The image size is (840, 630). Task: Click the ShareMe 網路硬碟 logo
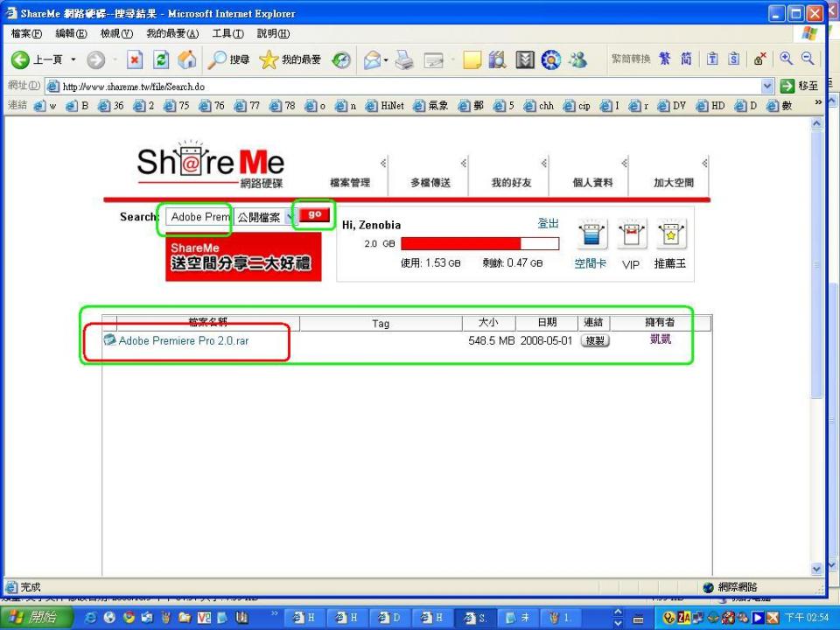coord(211,164)
